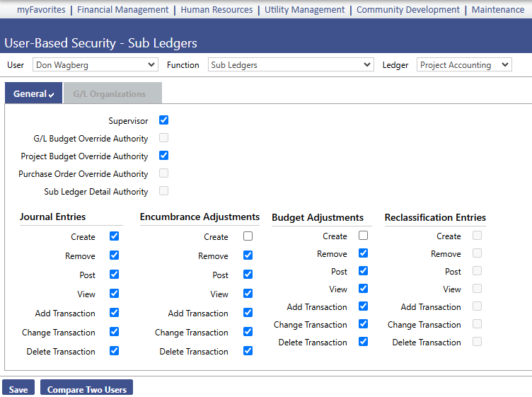The height and width of the screenshot is (397, 532).
Task: Open the User dropdown showing Don Wagberg
Action: pyautogui.click(x=96, y=64)
